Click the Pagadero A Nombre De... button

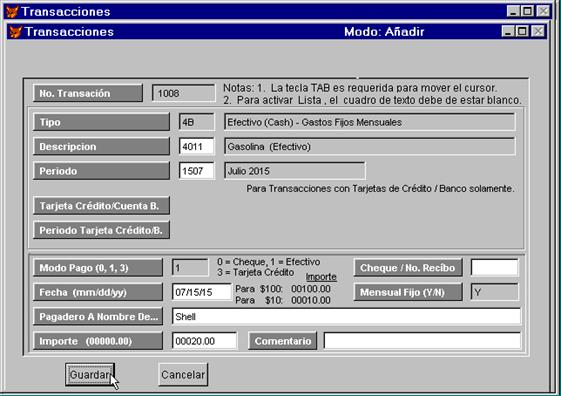pyautogui.click(x=98, y=317)
